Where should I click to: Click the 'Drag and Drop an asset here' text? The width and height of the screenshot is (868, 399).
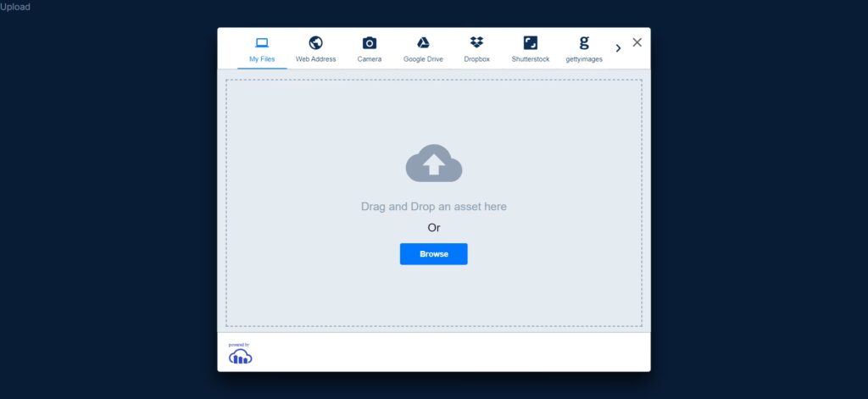(434, 207)
